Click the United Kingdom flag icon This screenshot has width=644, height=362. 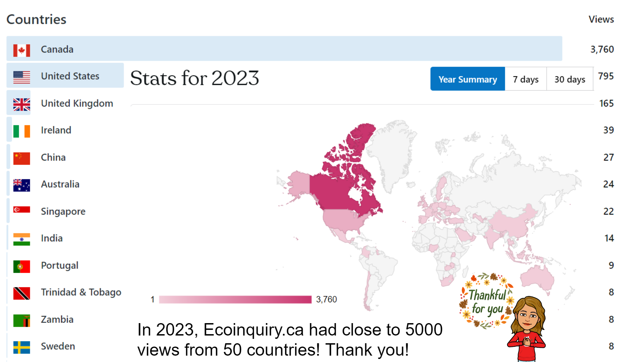pyautogui.click(x=21, y=104)
